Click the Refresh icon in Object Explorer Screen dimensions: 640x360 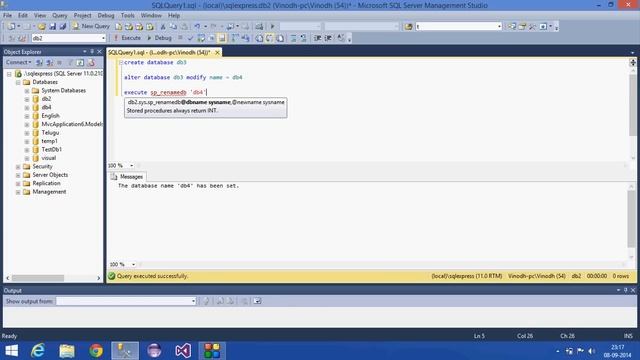click(80, 62)
